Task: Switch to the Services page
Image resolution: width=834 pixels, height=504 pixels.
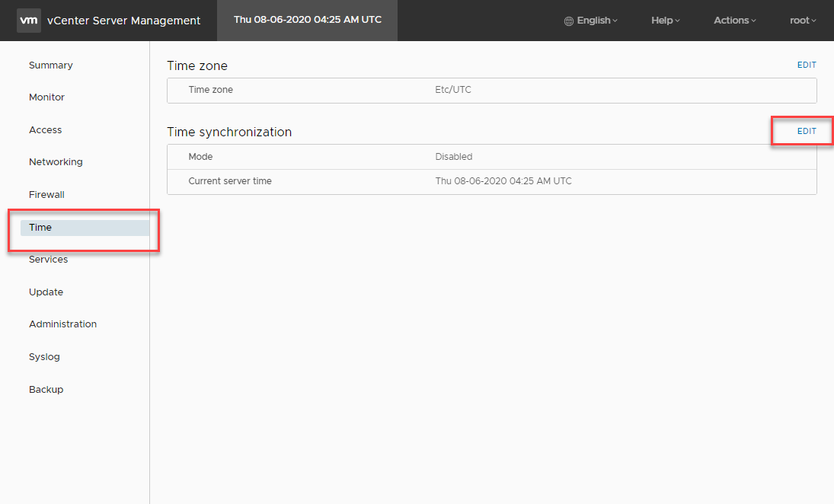Action: pos(48,259)
